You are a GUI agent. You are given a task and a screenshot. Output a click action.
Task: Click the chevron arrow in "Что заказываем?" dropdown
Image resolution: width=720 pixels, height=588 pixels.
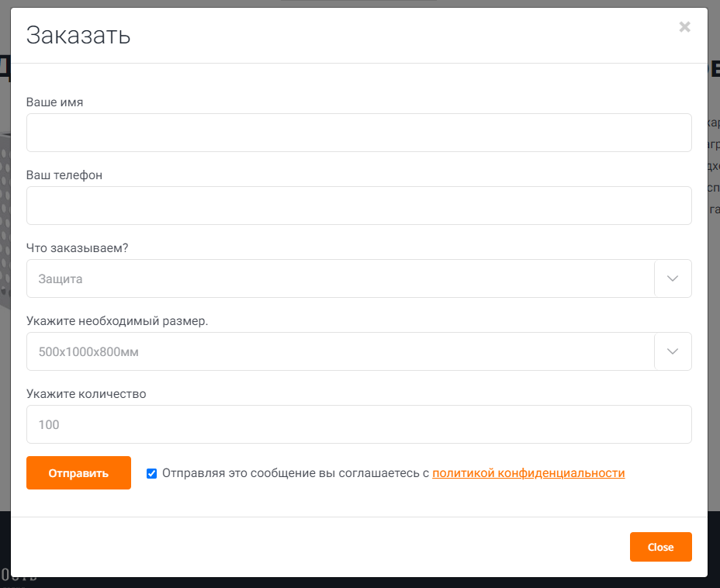pyautogui.click(x=673, y=278)
